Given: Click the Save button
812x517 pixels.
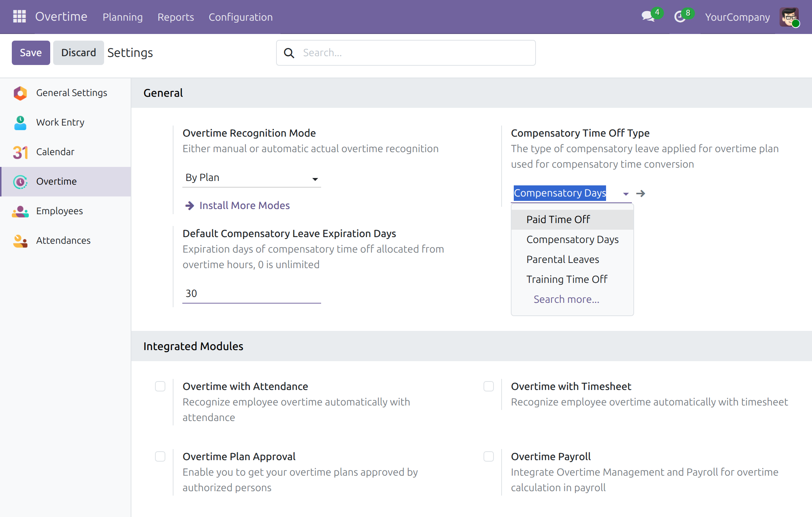Looking at the screenshot, I should point(31,53).
